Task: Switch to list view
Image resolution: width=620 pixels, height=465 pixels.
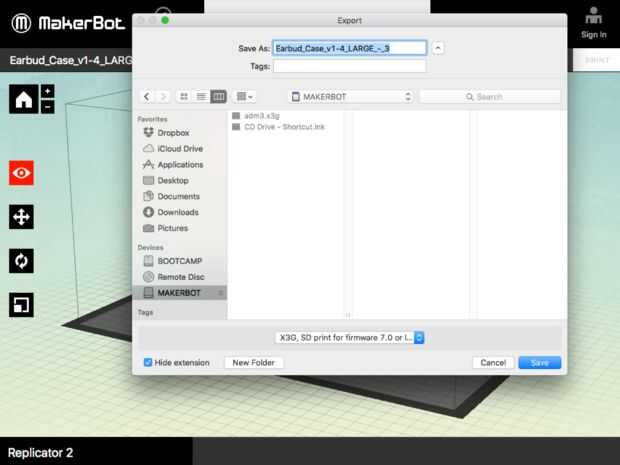Action: [x=201, y=96]
